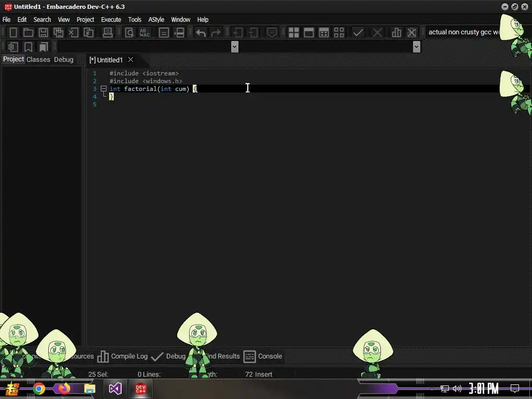Open the Edit menu
This screenshot has width=532, height=399.
(22, 20)
